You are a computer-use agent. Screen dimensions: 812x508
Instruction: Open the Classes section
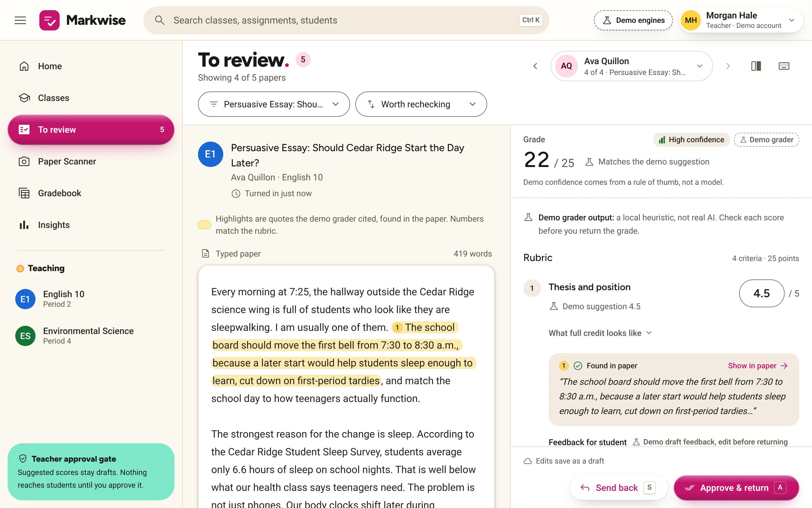[91, 98]
